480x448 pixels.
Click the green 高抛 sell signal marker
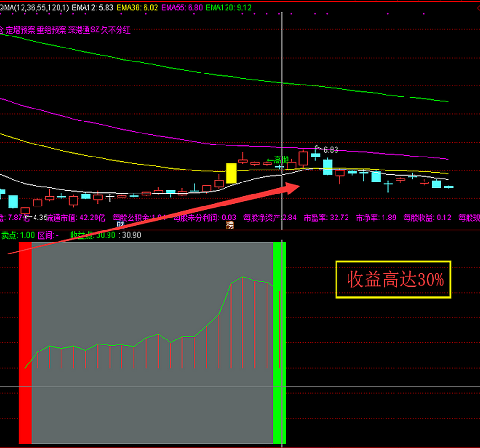[278, 160]
